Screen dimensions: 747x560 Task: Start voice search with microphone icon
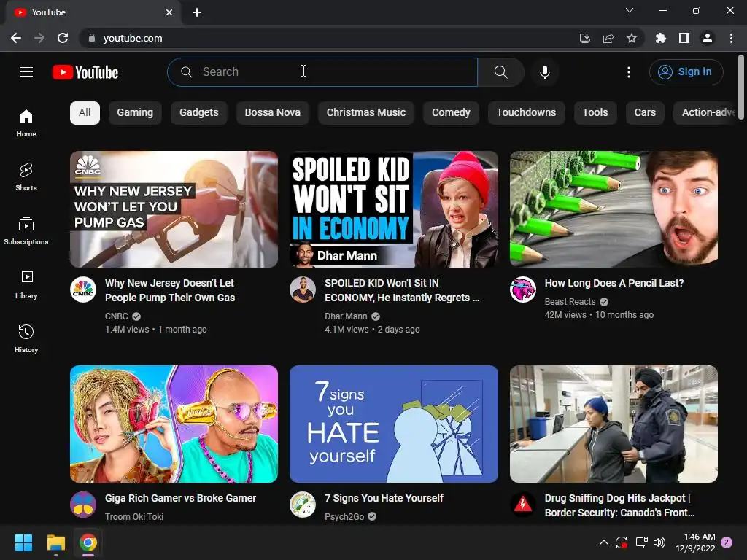(x=544, y=72)
